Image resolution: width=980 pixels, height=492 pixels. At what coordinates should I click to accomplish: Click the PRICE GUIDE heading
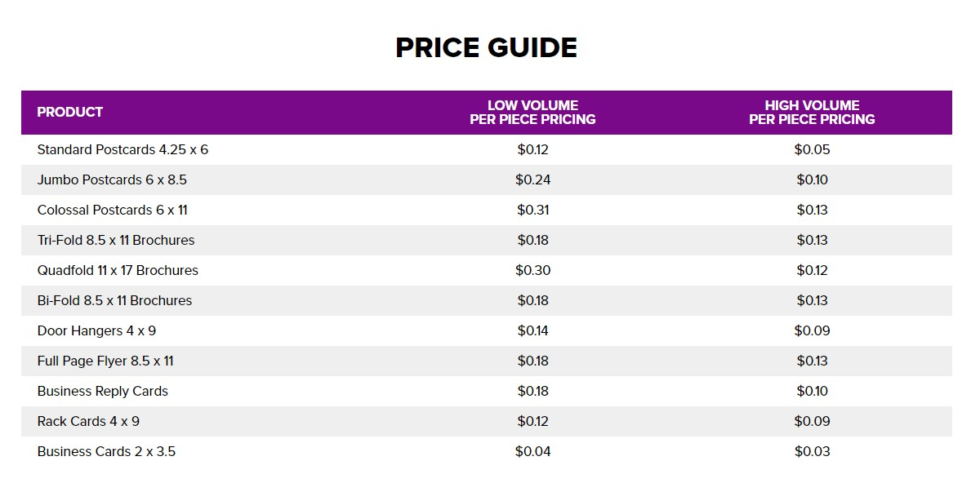click(x=486, y=47)
